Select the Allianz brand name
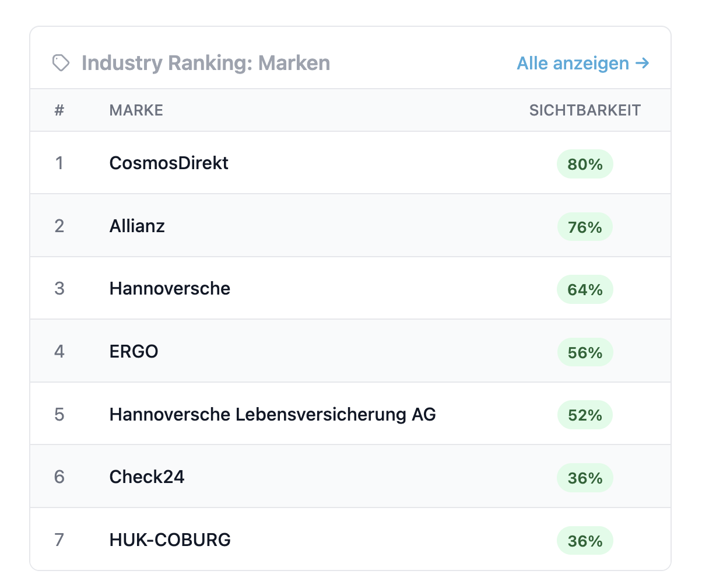Screen dimensions: 702x588 [137, 226]
